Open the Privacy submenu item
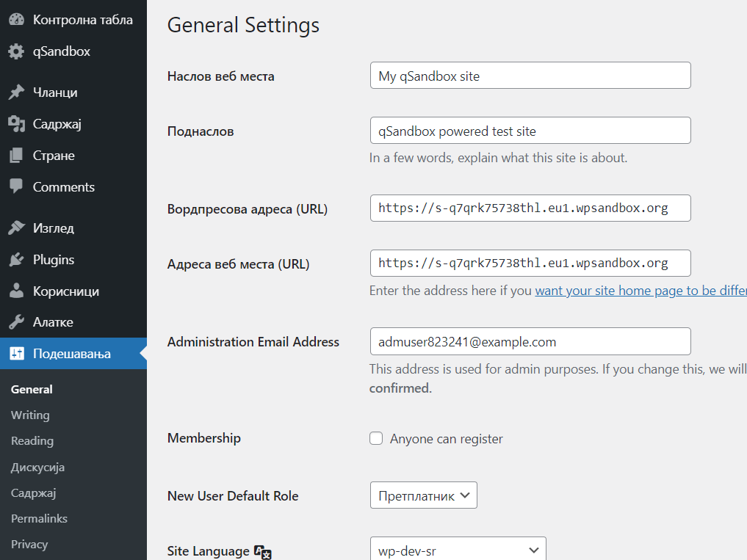Image resolution: width=747 pixels, height=560 pixels. coord(29,545)
